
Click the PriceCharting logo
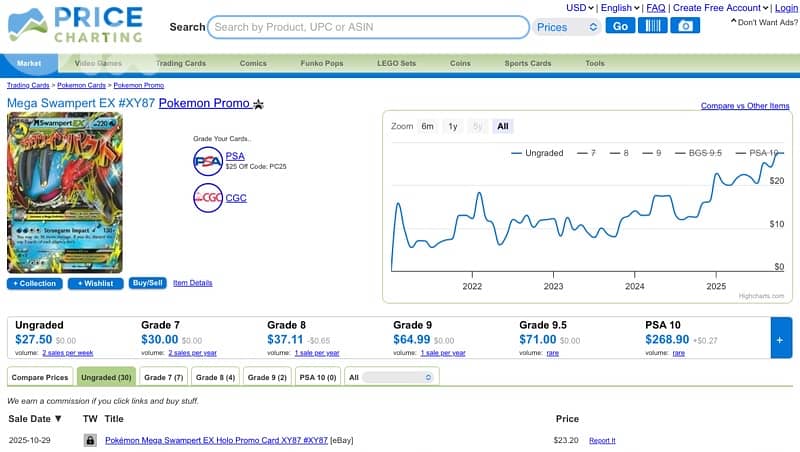click(x=73, y=27)
